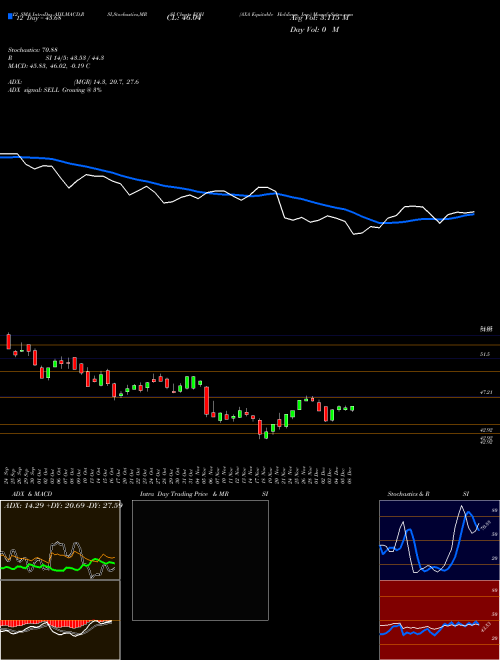Click the '(MGR) 14.3, 20.7, 27.6' ADX values
The width and height of the screenshot is (500, 660).
coord(106,82)
